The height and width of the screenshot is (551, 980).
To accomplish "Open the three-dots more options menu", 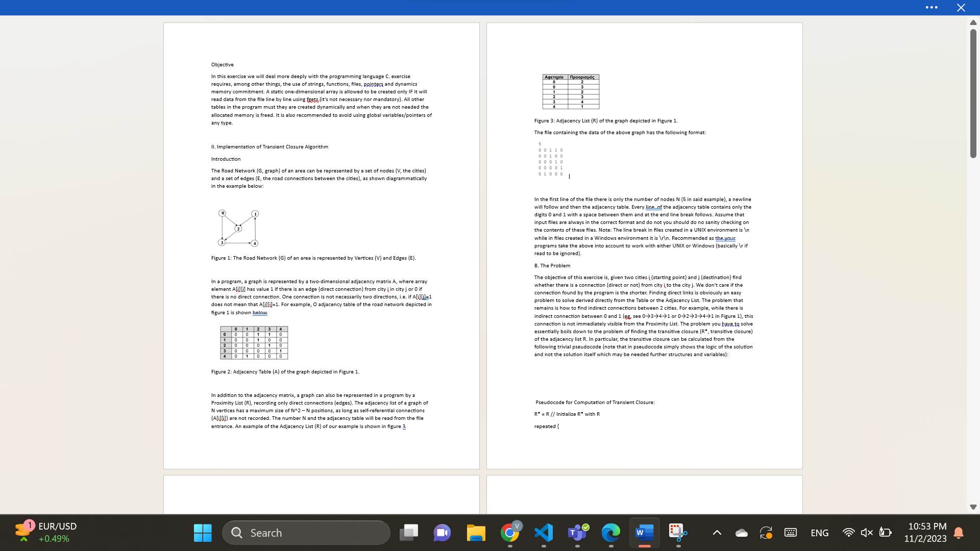I will tap(931, 8).
